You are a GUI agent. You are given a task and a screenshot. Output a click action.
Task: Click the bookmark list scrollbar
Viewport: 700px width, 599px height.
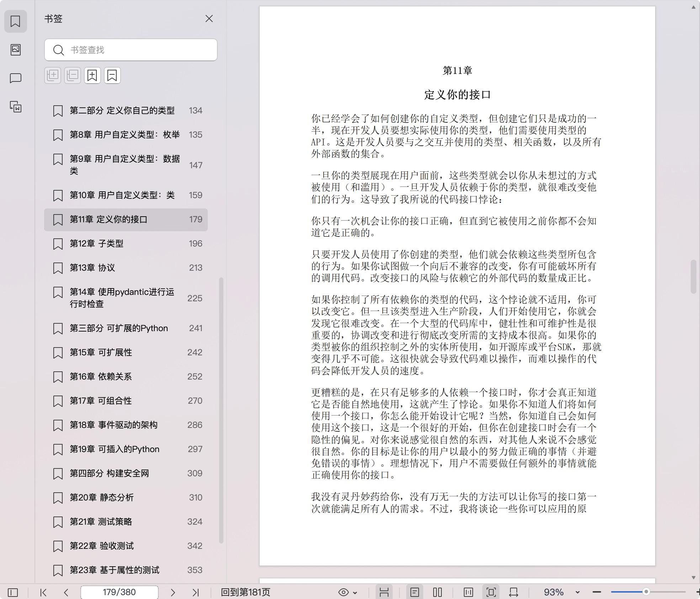(x=221, y=410)
